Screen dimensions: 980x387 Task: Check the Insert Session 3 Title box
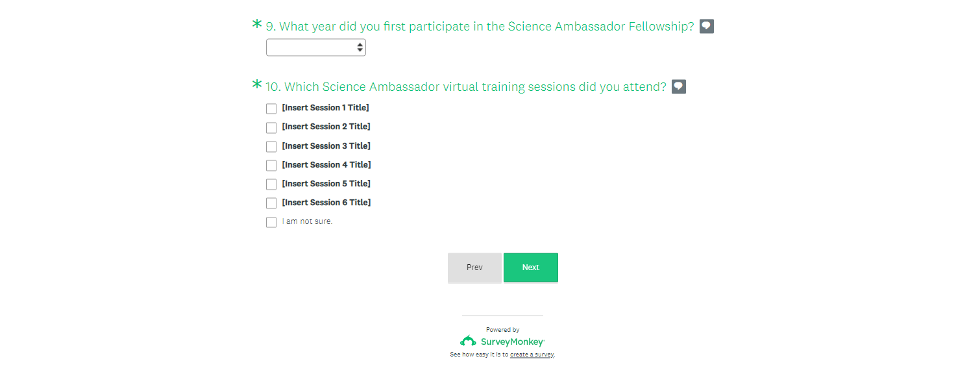coord(271,147)
